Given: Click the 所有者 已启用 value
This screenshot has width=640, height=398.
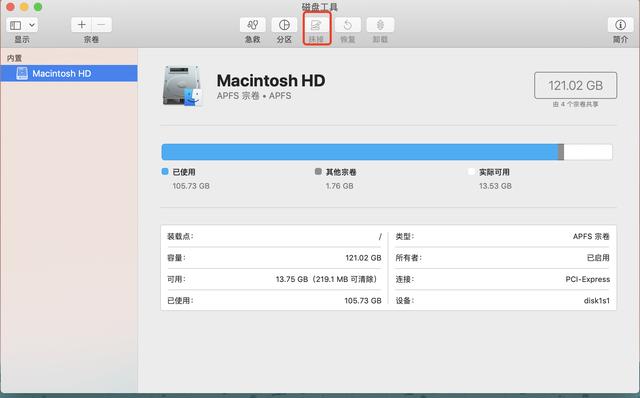Looking at the screenshot, I should (x=598, y=258).
